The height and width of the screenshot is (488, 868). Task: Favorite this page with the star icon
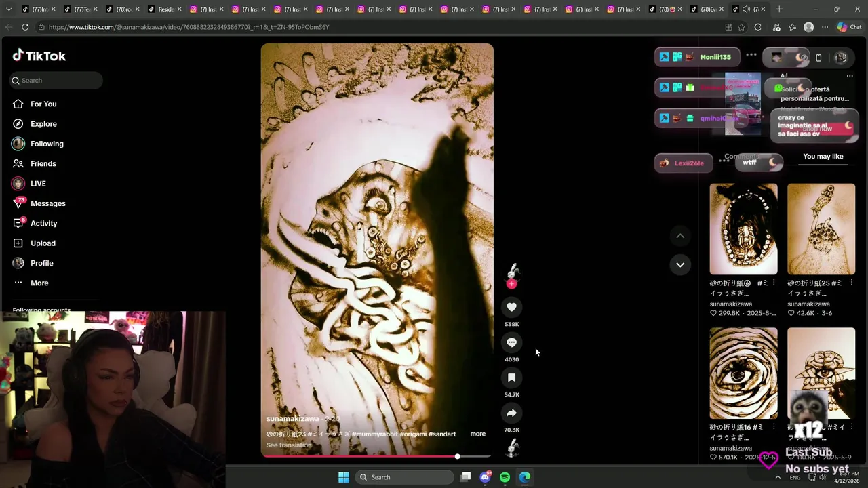tap(741, 27)
